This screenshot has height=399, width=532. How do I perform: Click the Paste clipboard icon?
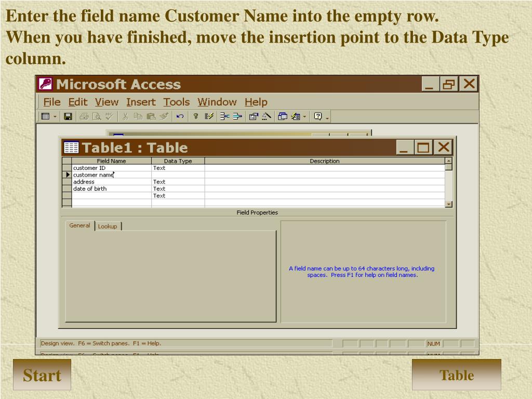point(151,116)
